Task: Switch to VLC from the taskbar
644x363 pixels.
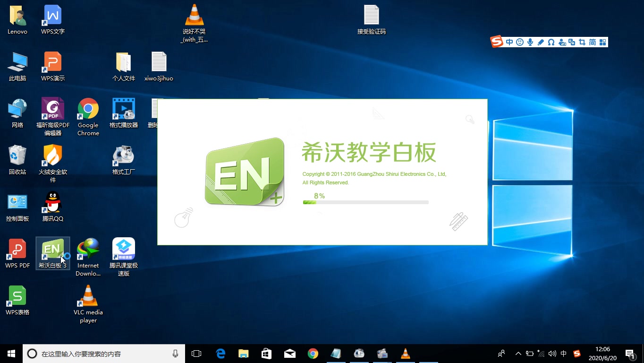Action: [405, 354]
